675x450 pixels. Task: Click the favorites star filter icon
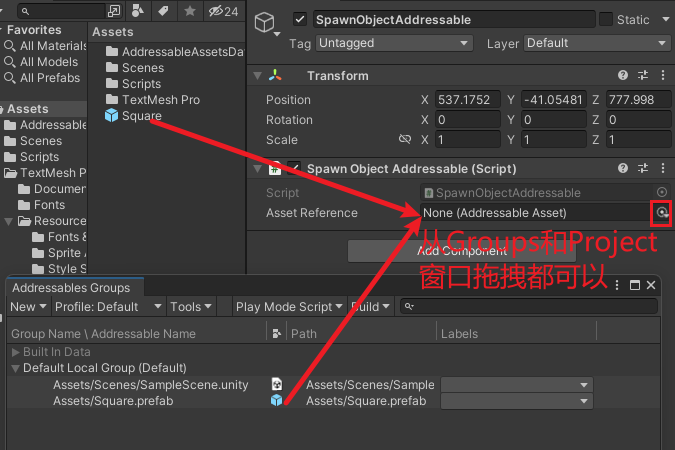[x=189, y=11]
